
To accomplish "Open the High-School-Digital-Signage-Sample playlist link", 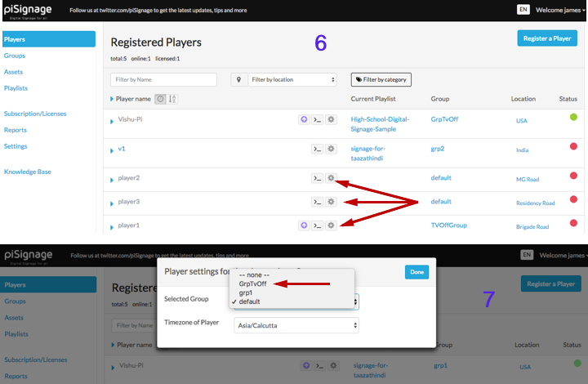I will [380, 124].
